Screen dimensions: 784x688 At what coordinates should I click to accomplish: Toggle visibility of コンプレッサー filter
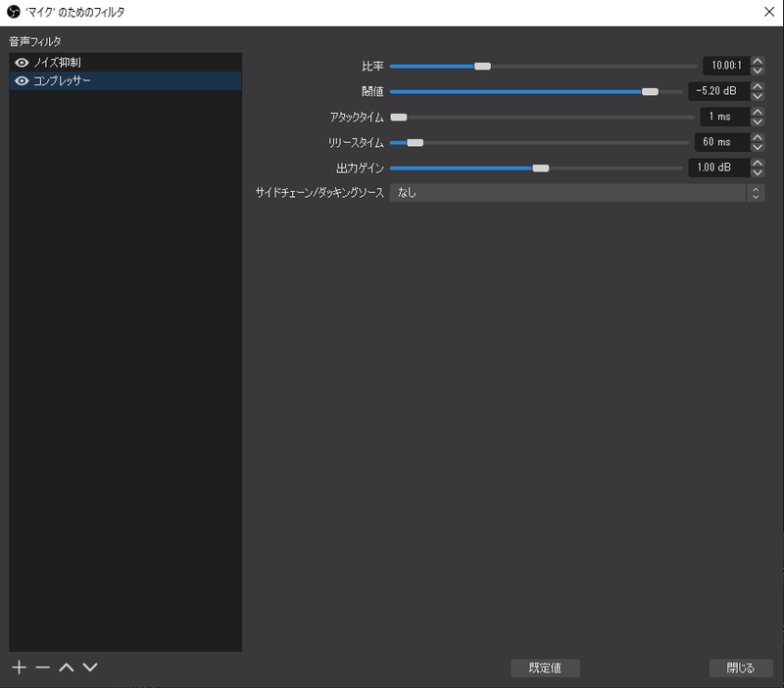point(22,81)
